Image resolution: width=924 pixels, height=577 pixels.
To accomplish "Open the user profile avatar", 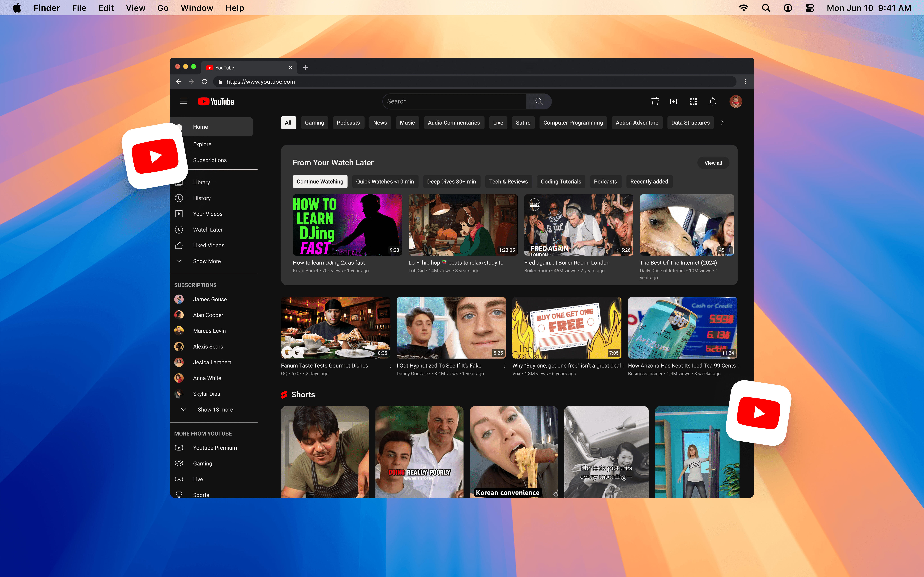I will pos(735,101).
